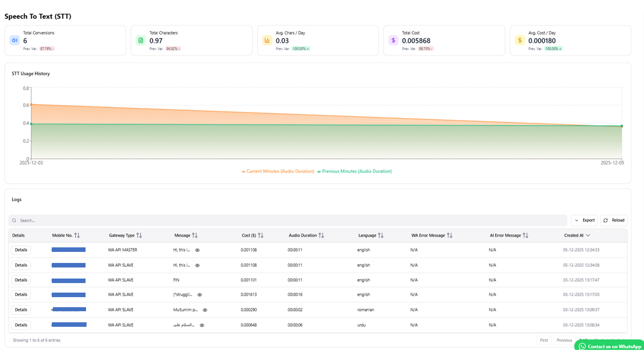Sort logs by Mobile No. column arrows
This screenshot has height=362, width=644.
click(x=77, y=235)
